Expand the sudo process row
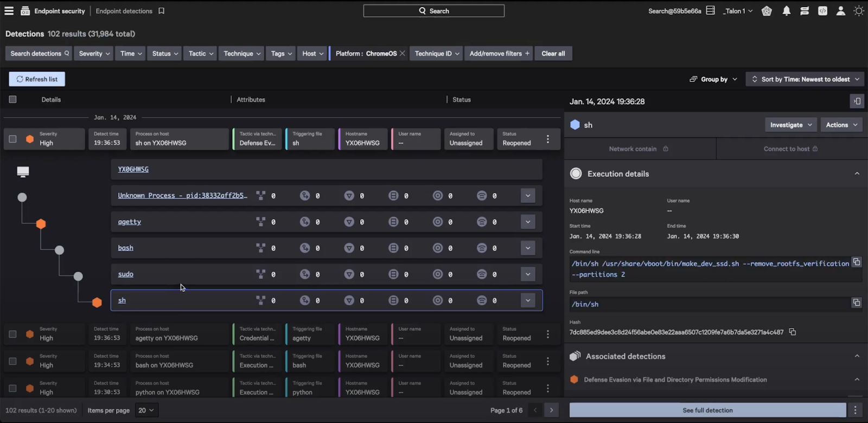 528,274
